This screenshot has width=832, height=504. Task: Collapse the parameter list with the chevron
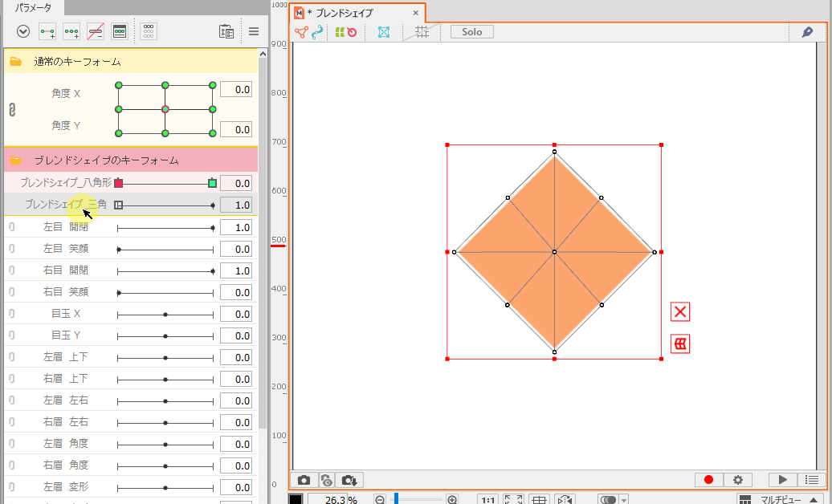click(x=22, y=30)
